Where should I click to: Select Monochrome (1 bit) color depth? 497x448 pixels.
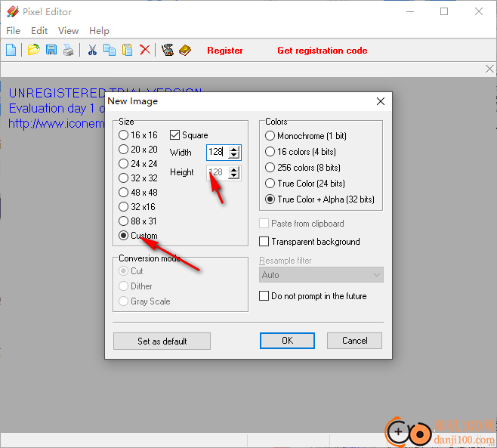[306, 136]
